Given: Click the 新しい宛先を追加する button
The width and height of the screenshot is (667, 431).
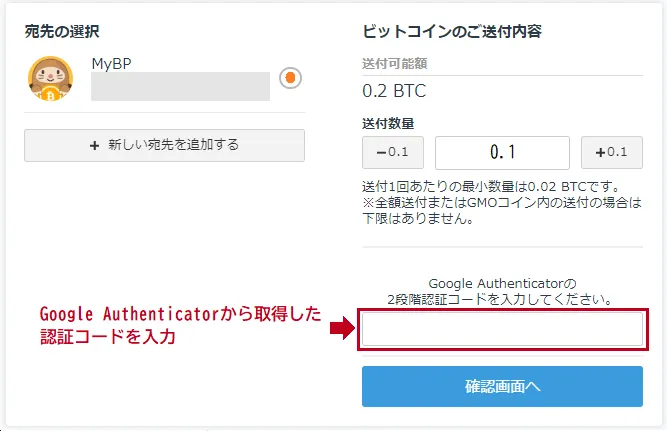Looking at the screenshot, I should (164, 146).
